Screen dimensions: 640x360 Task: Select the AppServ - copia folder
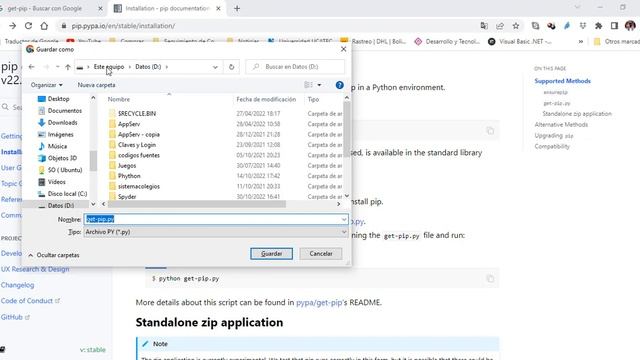[139, 134]
